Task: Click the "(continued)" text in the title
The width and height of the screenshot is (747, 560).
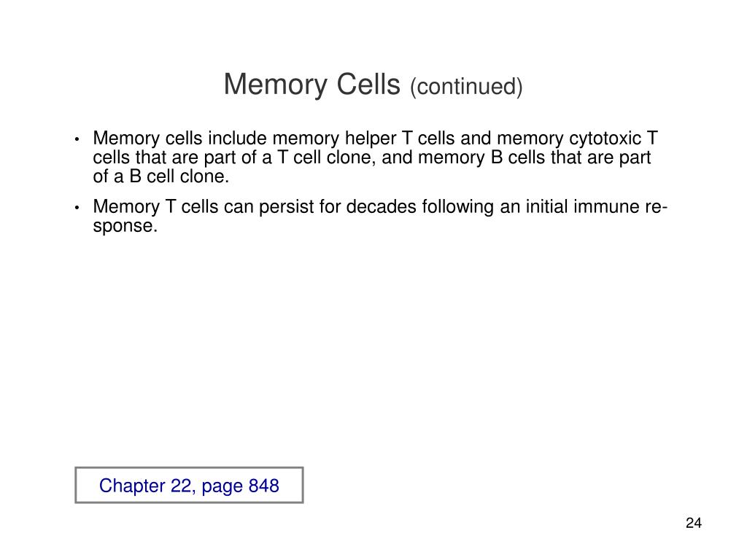Action: [x=466, y=87]
